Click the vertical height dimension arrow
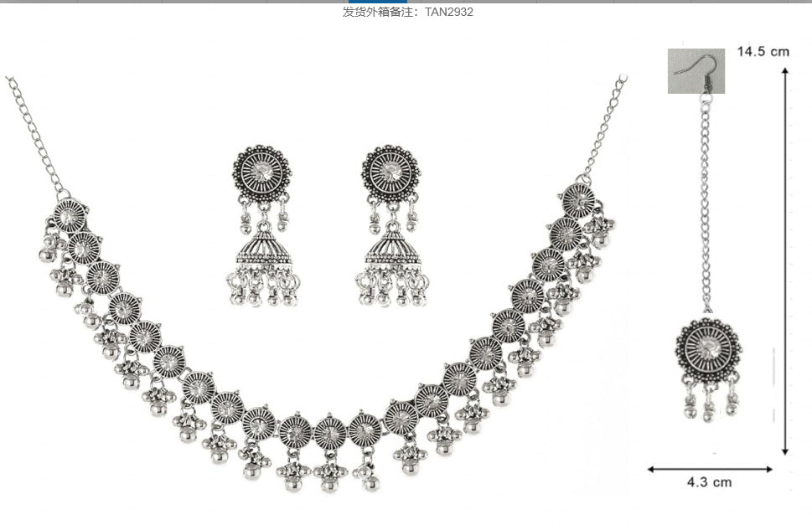Screen dimensions: 812x525 (785, 262)
